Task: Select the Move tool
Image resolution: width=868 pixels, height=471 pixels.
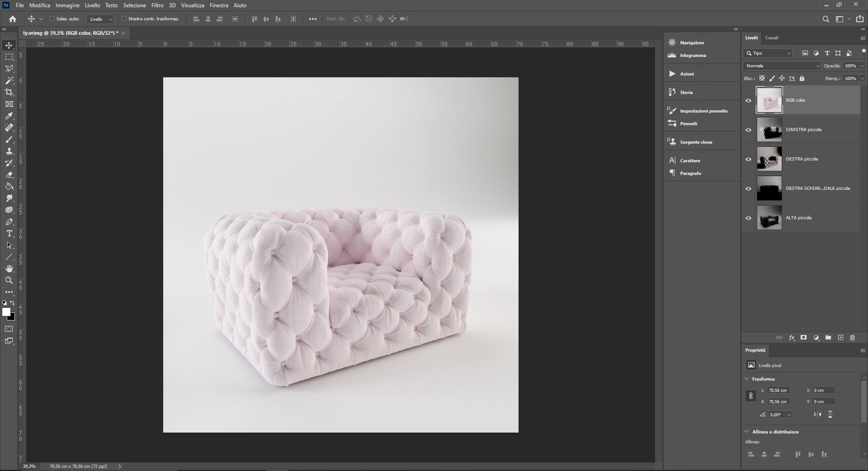Action: (x=9, y=45)
